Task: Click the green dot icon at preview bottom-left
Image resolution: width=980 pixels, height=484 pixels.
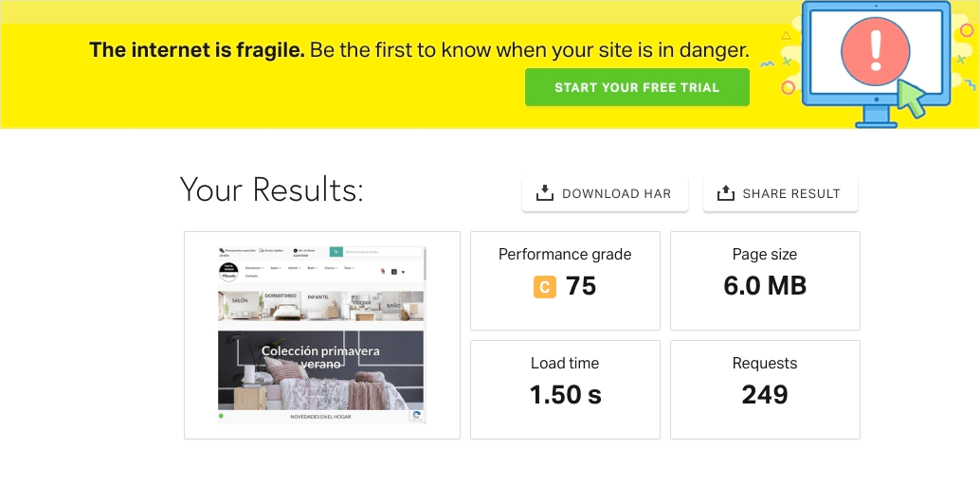Action: pyautogui.click(x=221, y=416)
